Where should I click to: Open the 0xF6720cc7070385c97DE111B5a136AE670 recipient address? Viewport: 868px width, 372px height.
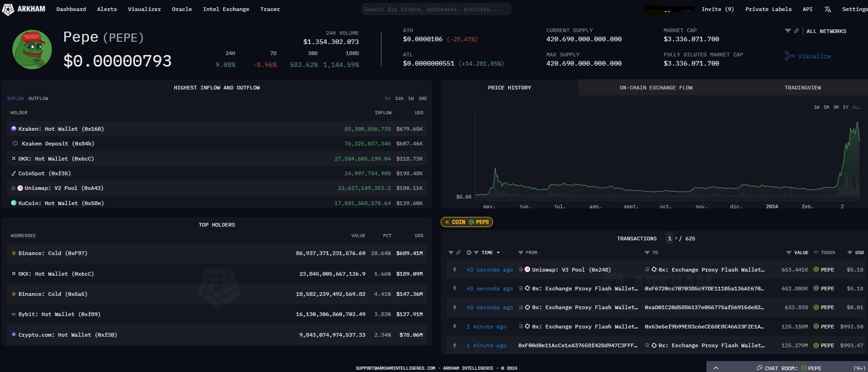pos(704,289)
